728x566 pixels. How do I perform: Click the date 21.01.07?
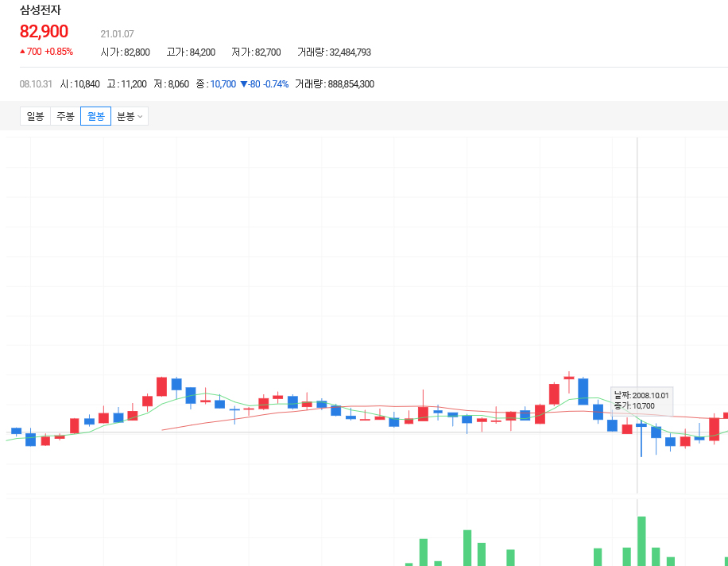[x=117, y=34]
